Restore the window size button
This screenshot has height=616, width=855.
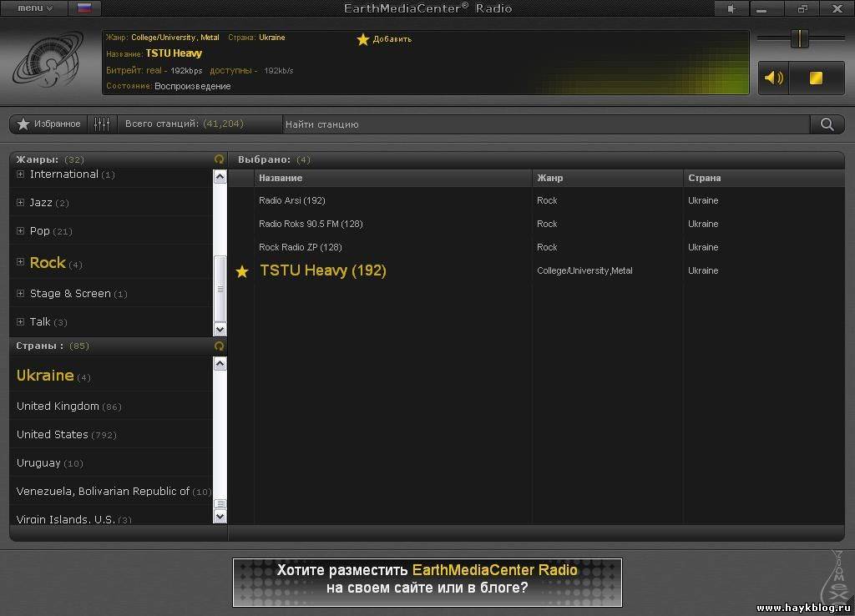(802, 8)
